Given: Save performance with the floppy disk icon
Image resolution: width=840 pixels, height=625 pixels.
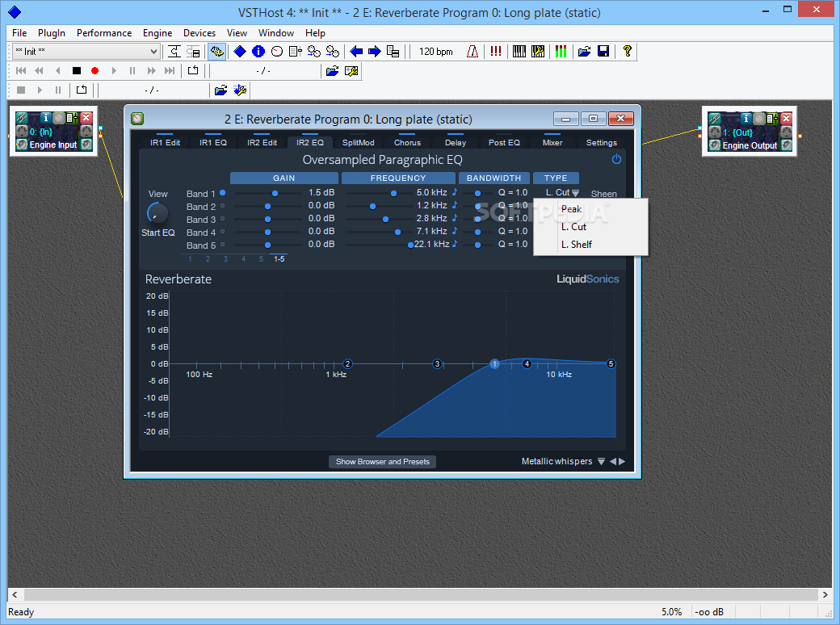Looking at the screenshot, I should 603,52.
